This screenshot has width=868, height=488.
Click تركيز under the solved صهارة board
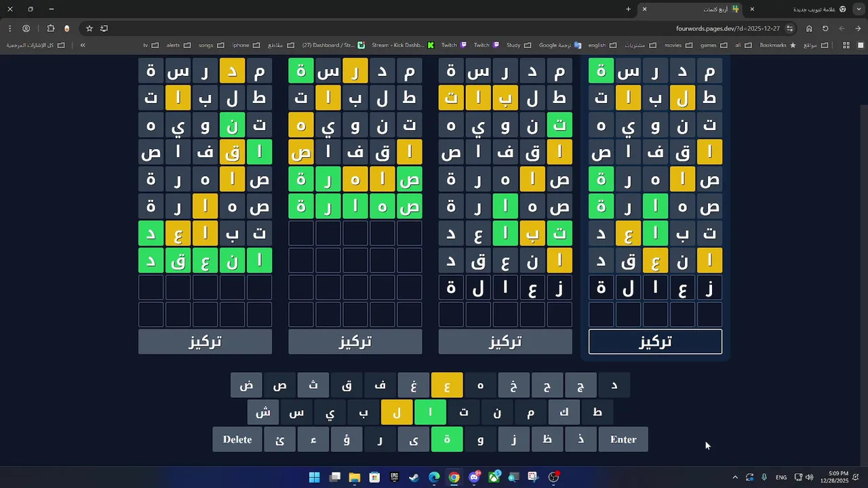tap(355, 342)
